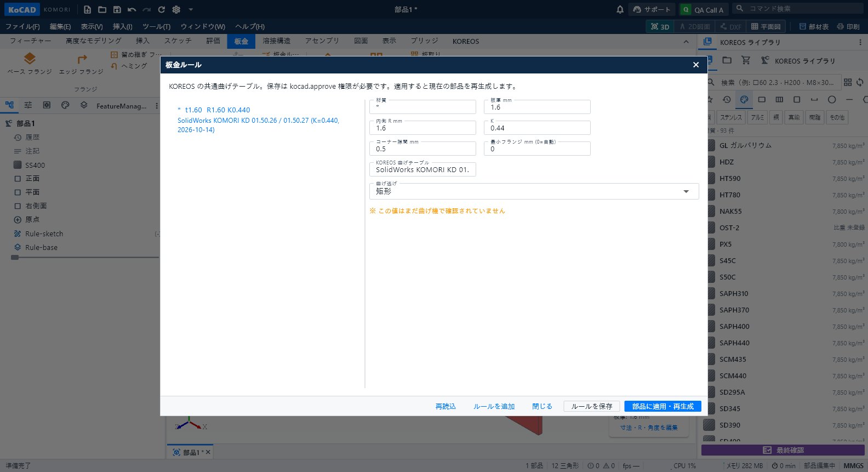Image resolution: width=868 pixels, height=472 pixels.
Task: Click the save disk icon
Action: click(x=117, y=9)
